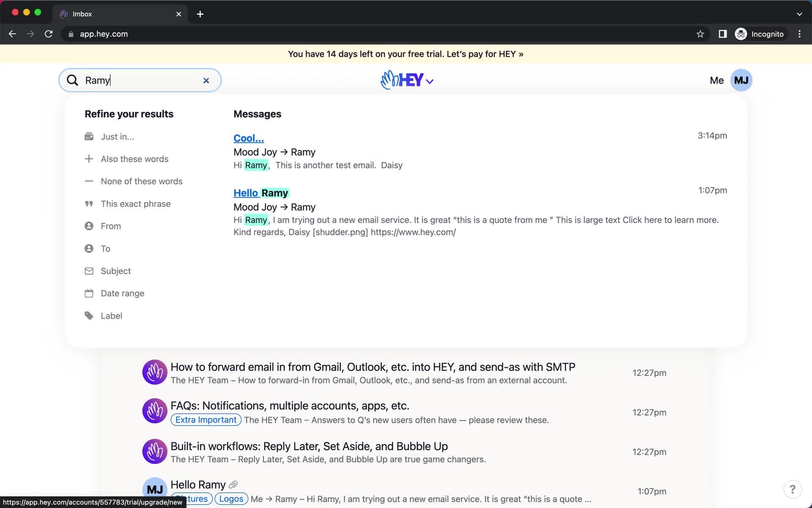Screen dimensions: 812x508
Task: Filter results by From
Action: [111, 226]
